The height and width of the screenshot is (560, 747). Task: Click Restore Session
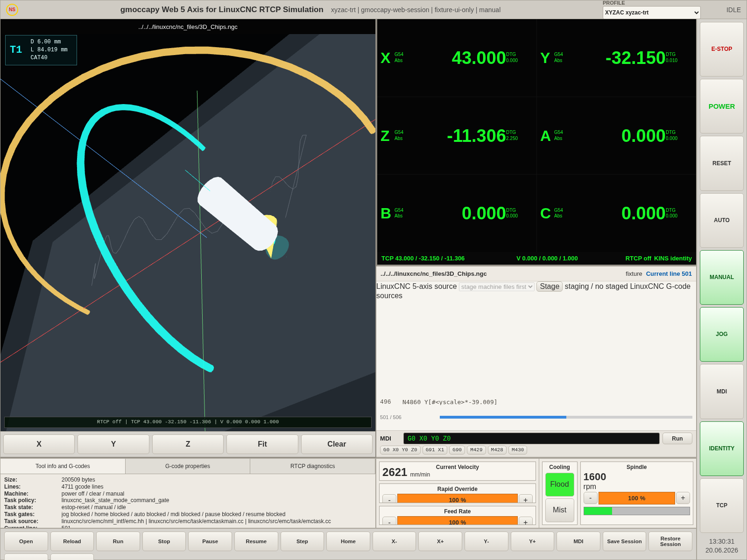coord(670,541)
